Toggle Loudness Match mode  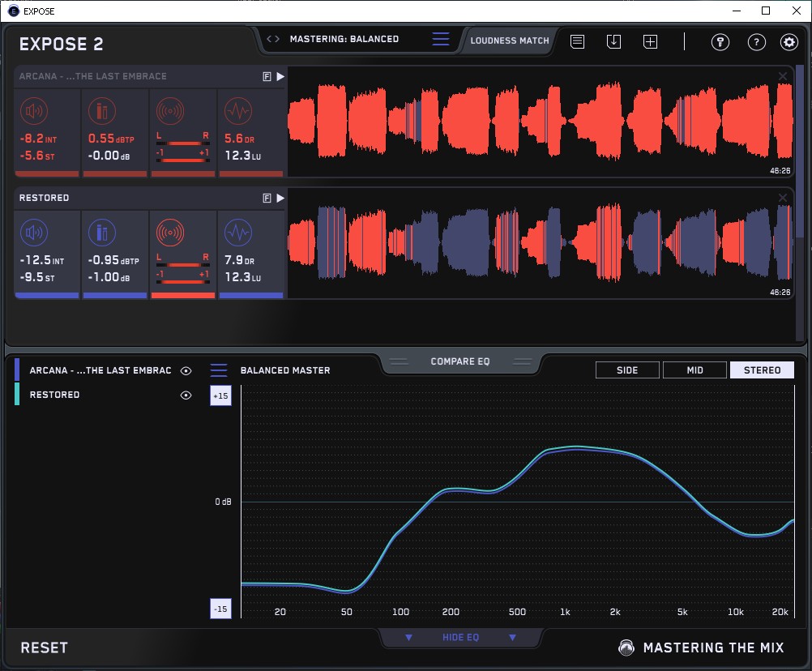tap(510, 41)
